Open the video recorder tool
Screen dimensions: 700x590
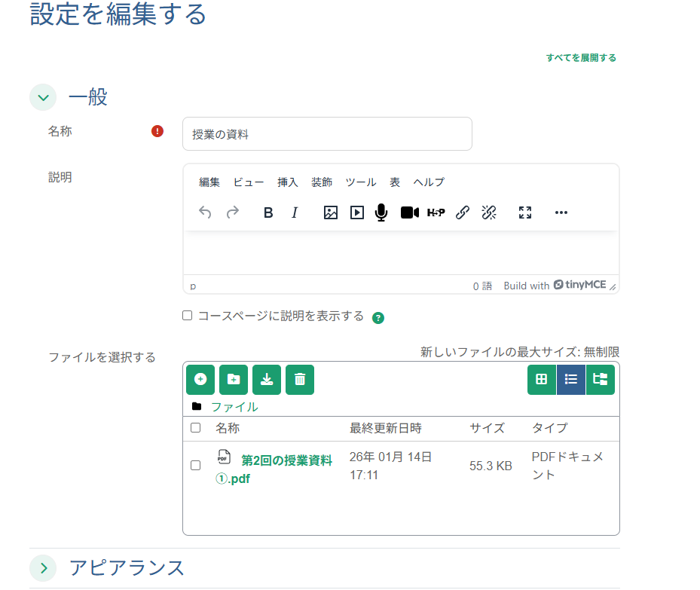click(x=409, y=212)
